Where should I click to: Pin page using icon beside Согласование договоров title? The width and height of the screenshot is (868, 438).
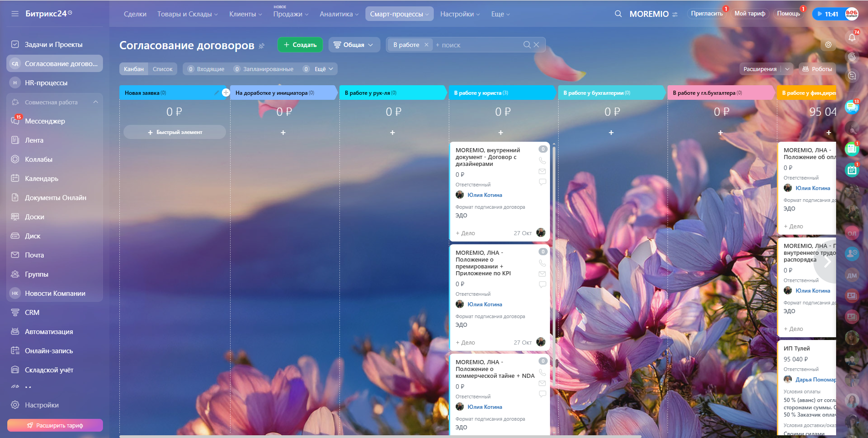(x=262, y=46)
